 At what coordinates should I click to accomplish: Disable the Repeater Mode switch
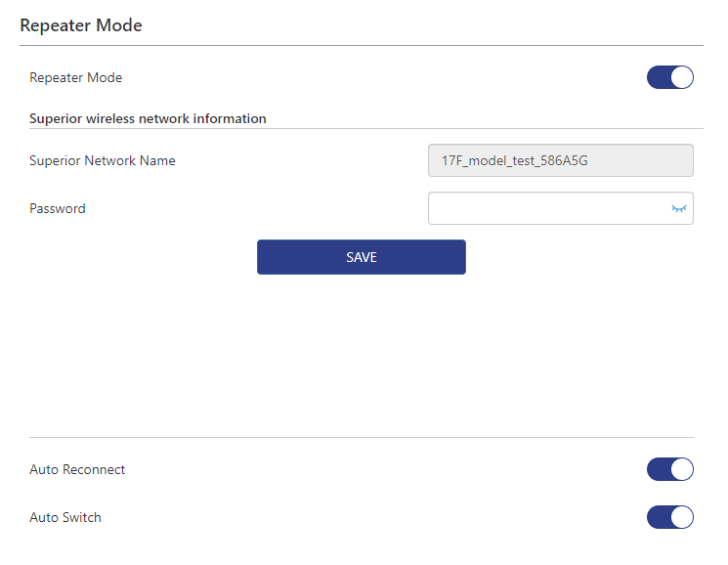669,77
